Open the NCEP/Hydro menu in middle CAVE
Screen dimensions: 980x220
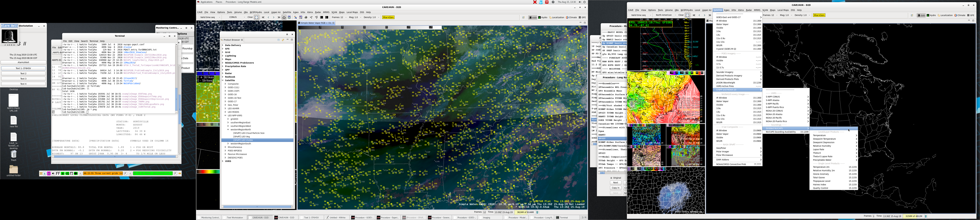[256, 12]
